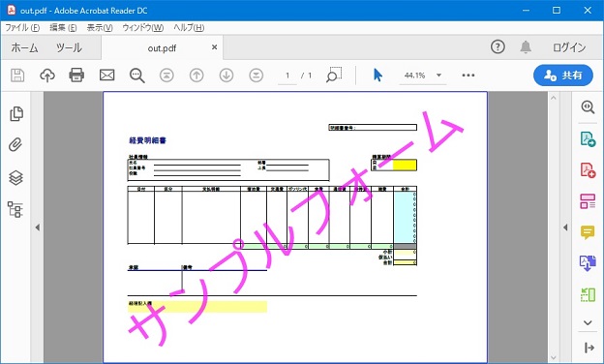Switch to ホーム tab
Image resolution: width=604 pixels, height=364 pixels.
pyautogui.click(x=24, y=47)
